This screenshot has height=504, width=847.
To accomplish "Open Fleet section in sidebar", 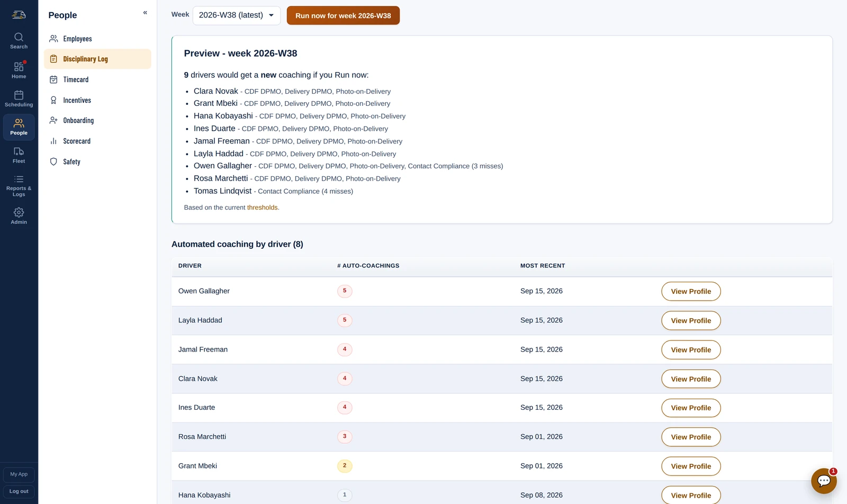I will (19, 155).
